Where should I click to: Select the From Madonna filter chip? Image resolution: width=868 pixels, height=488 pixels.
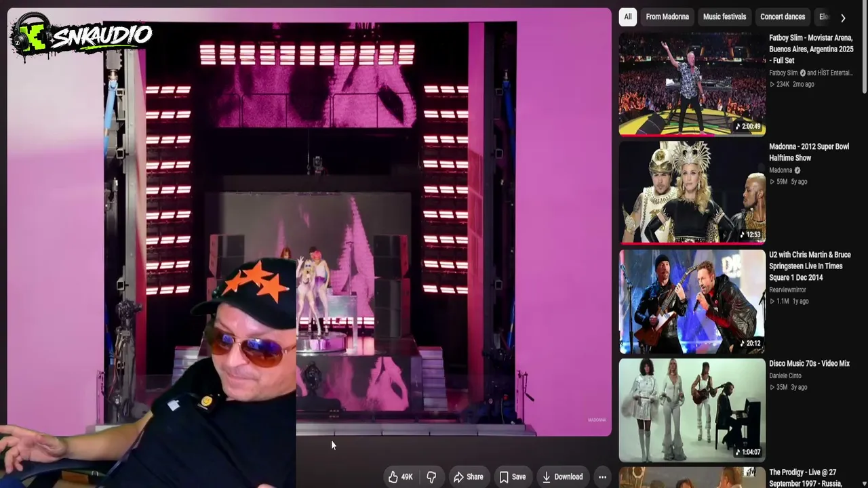pyautogui.click(x=667, y=17)
